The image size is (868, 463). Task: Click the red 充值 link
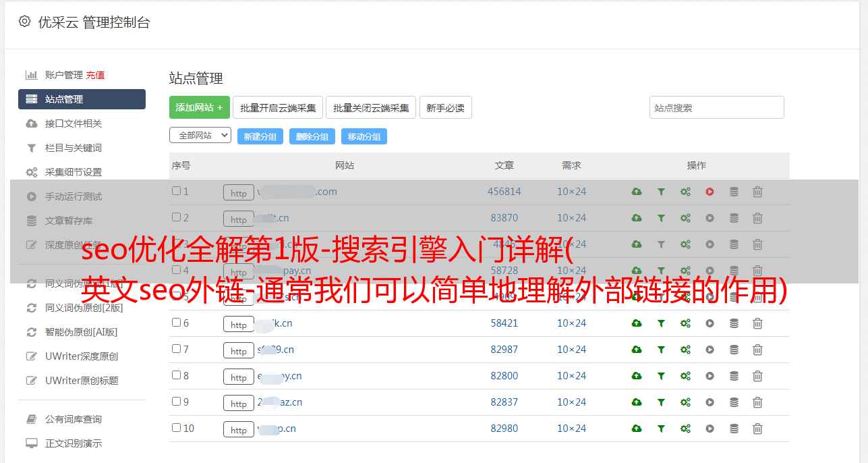[95, 75]
